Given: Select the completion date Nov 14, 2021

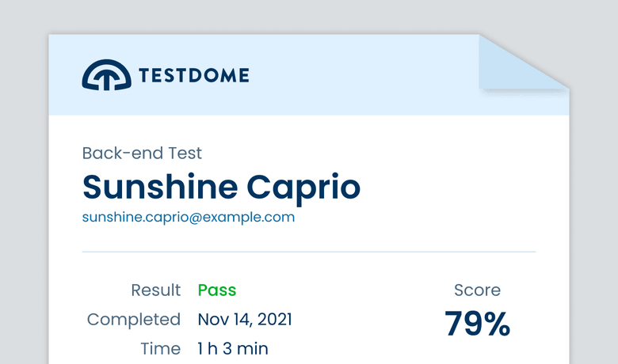Looking at the screenshot, I should (x=245, y=320).
